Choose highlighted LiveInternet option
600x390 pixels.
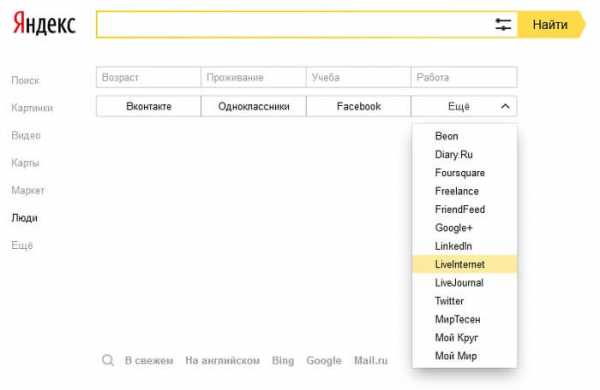465,264
